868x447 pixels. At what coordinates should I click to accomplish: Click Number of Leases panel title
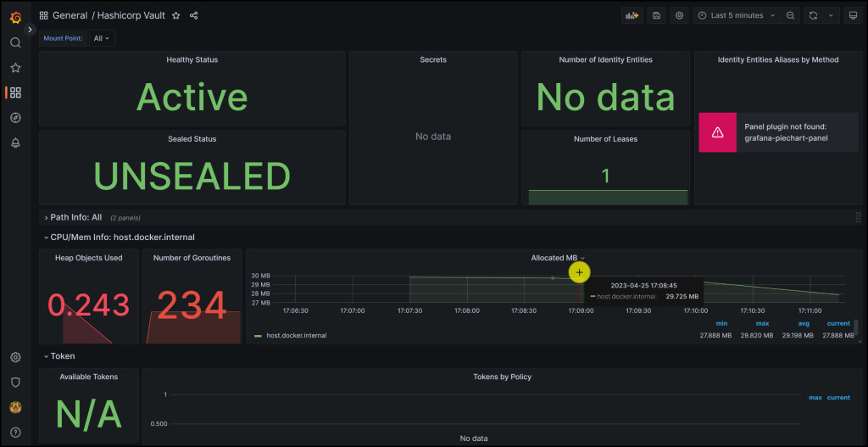pos(605,139)
